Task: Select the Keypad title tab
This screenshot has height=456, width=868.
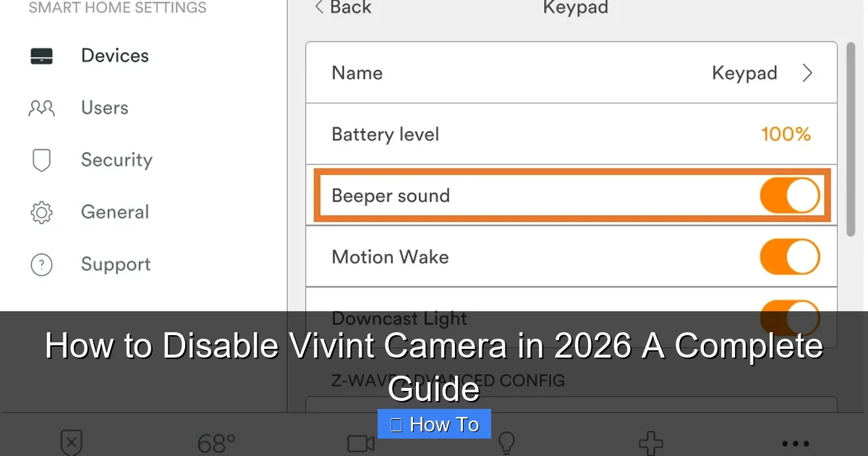Action: point(575,8)
